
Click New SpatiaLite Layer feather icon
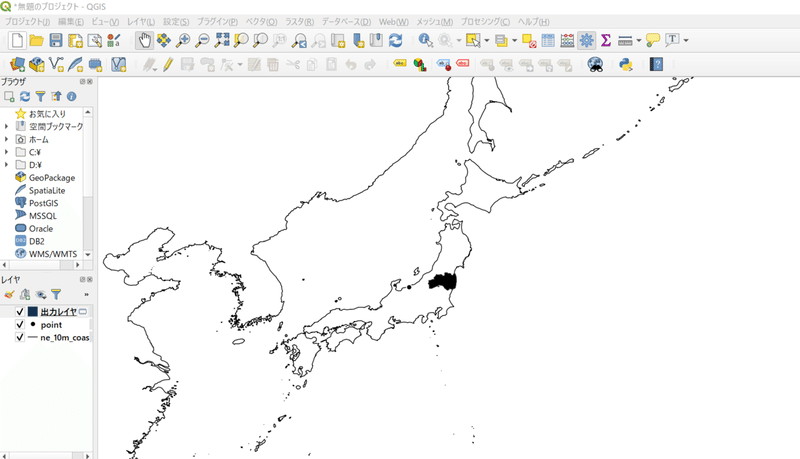pos(75,65)
